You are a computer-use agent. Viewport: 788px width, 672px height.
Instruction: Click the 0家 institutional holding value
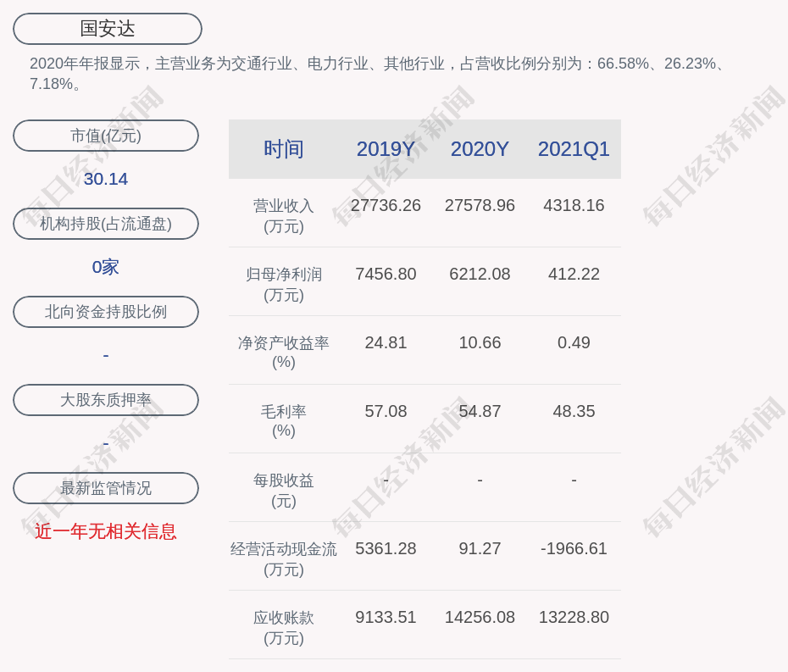[106, 267]
